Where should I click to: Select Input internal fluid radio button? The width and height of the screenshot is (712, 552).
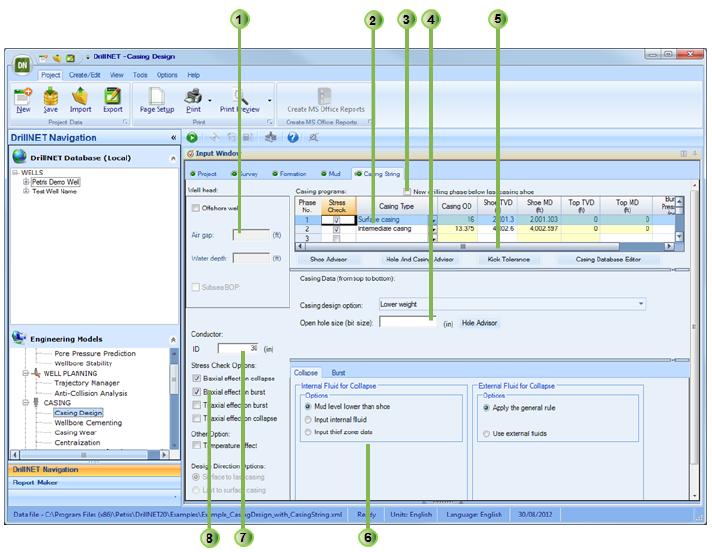(x=308, y=419)
